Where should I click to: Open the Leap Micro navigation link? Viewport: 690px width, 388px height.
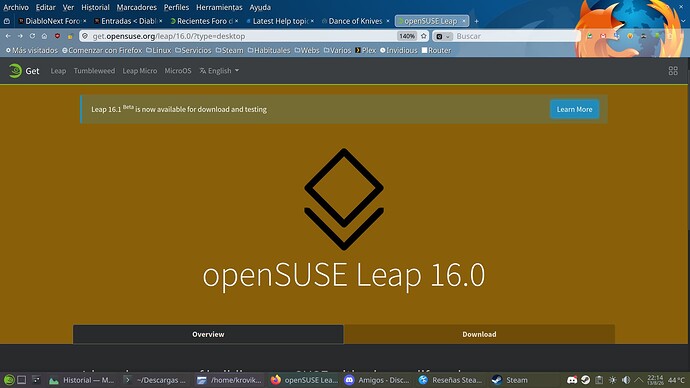139,71
